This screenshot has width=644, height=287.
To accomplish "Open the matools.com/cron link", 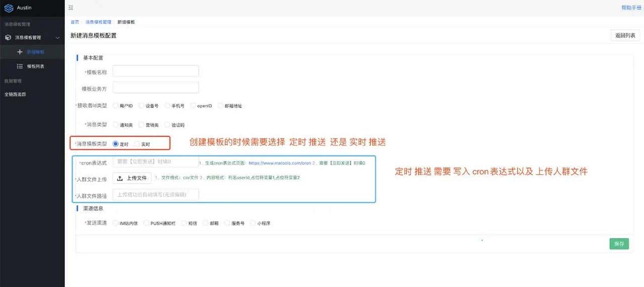I will click(281, 163).
